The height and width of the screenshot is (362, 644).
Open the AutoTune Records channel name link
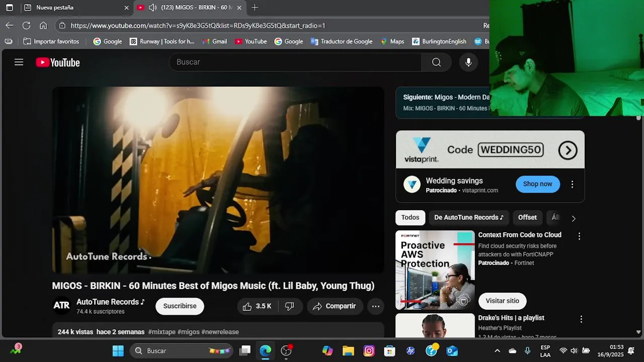[x=110, y=302]
